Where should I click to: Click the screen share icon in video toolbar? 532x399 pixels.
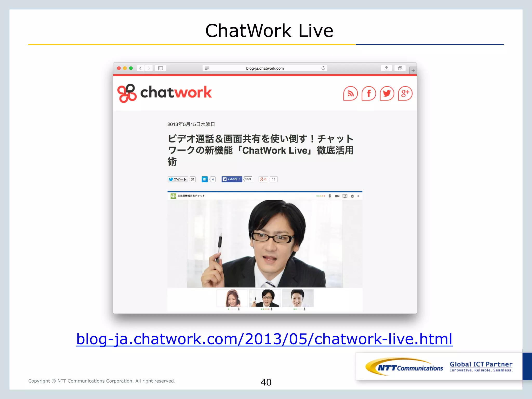(x=345, y=196)
